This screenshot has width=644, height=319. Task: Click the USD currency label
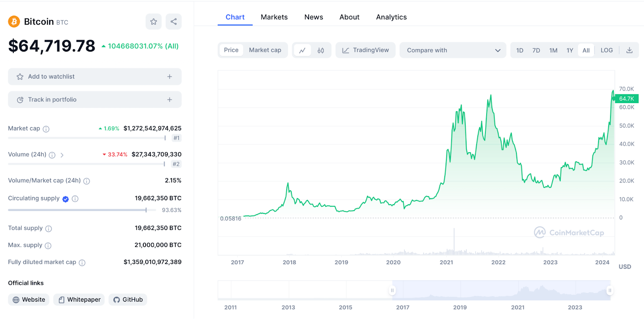point(625,267)
